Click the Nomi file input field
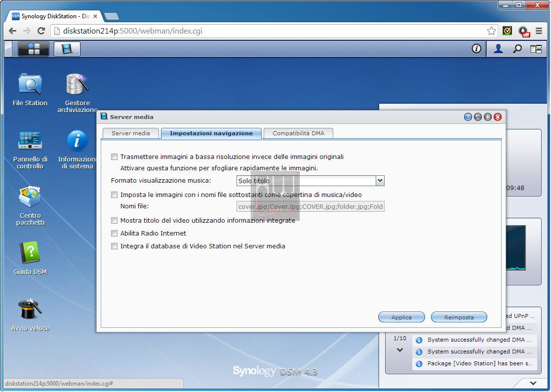Viewport: 551px width, 392px height. pos(310,206)
